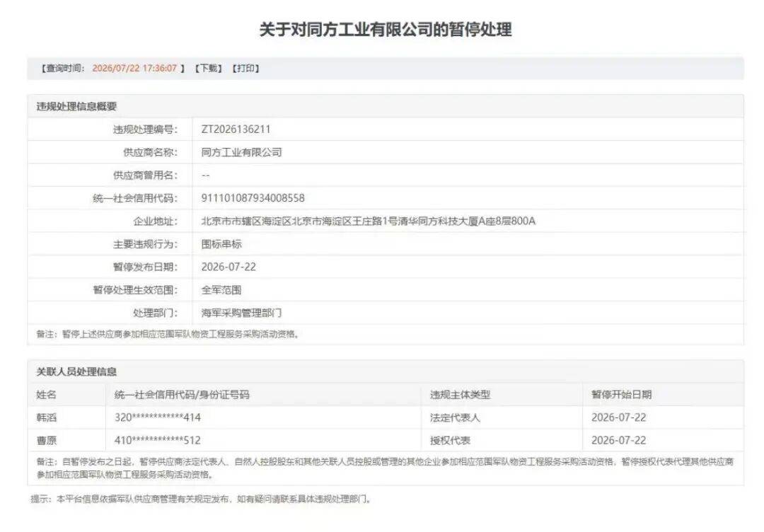
Task: Click the 姓名 column header
Action: coord(46,395)
